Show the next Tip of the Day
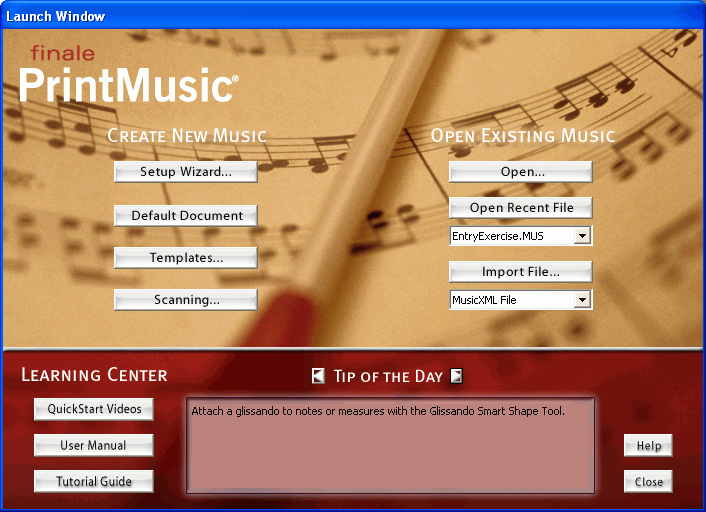 coord(457,376)
